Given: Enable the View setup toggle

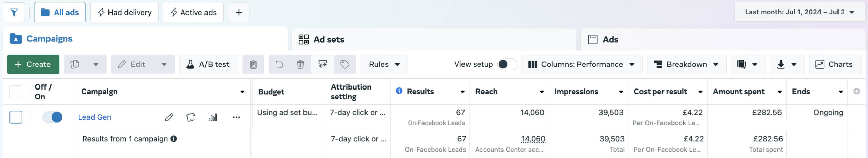Looking at the screenshot, I should point(507,64).
